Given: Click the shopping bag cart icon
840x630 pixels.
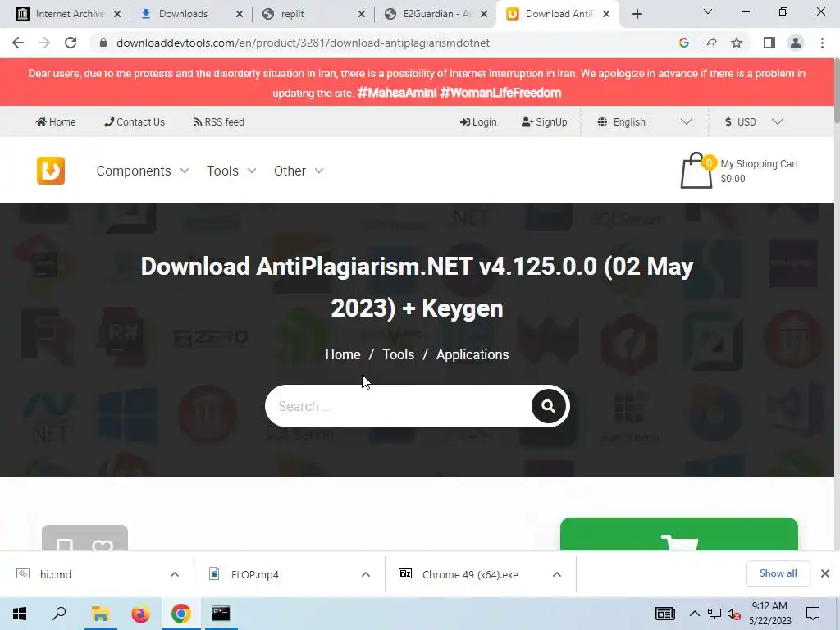Looking at the screenshot, I should pos(696,171).
